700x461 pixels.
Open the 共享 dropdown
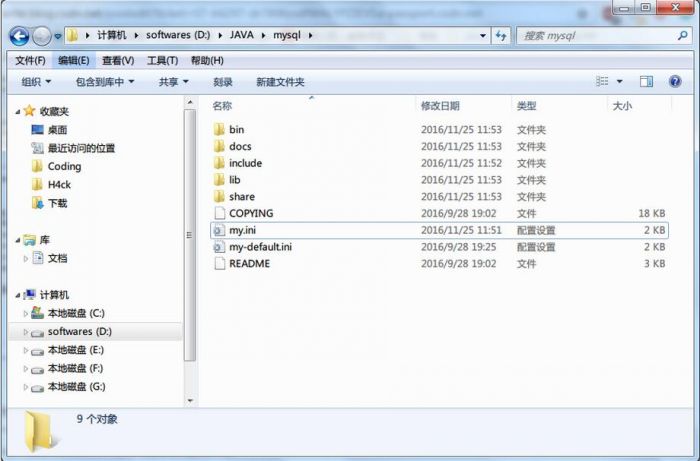click(174, 82)
